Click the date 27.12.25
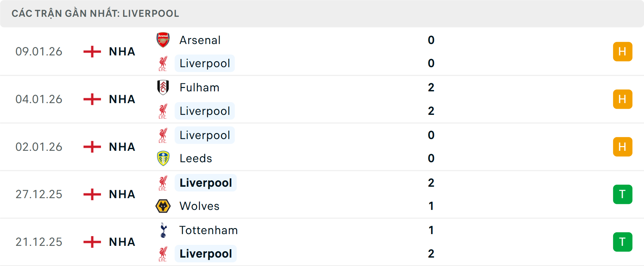Screen dimensions: 644x266 click(x=39, y=194)
